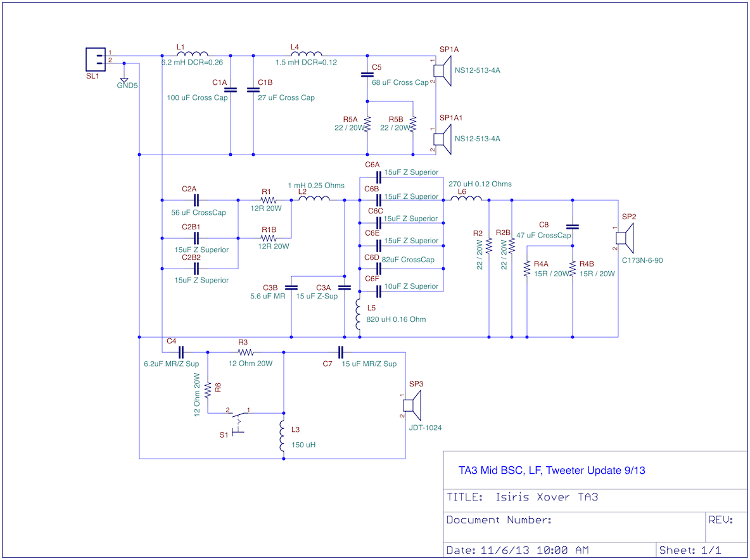Click the SP1A1 woofer speaker symbol
Image resolution: width=750 pixels, height=560 pixels.
pyautogui.click(x=442, y=139)
